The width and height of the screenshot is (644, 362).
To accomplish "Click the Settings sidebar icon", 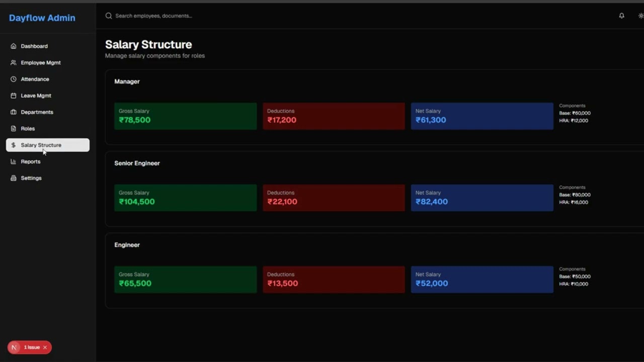I will coord(14,178).
